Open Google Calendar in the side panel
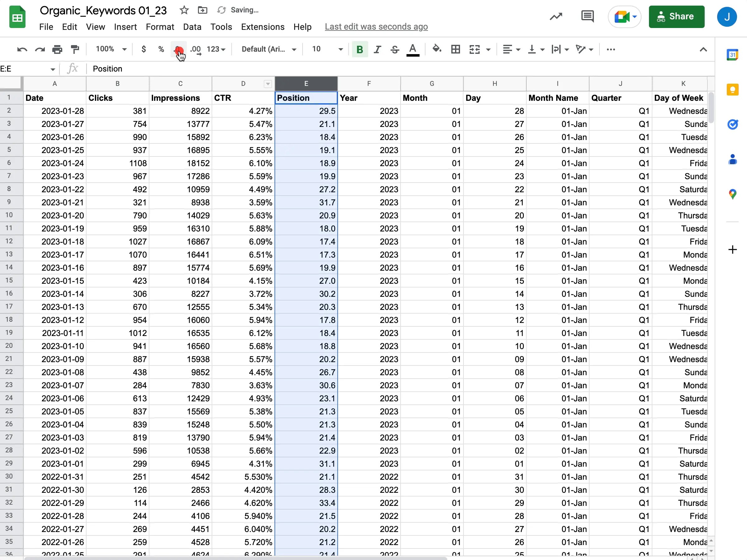747x560 pixels. [x=733, y=54]
